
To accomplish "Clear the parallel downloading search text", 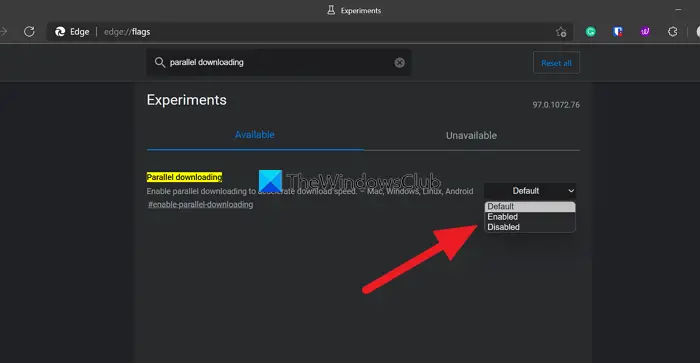I will pyautogui.click(x=400, y=63).
